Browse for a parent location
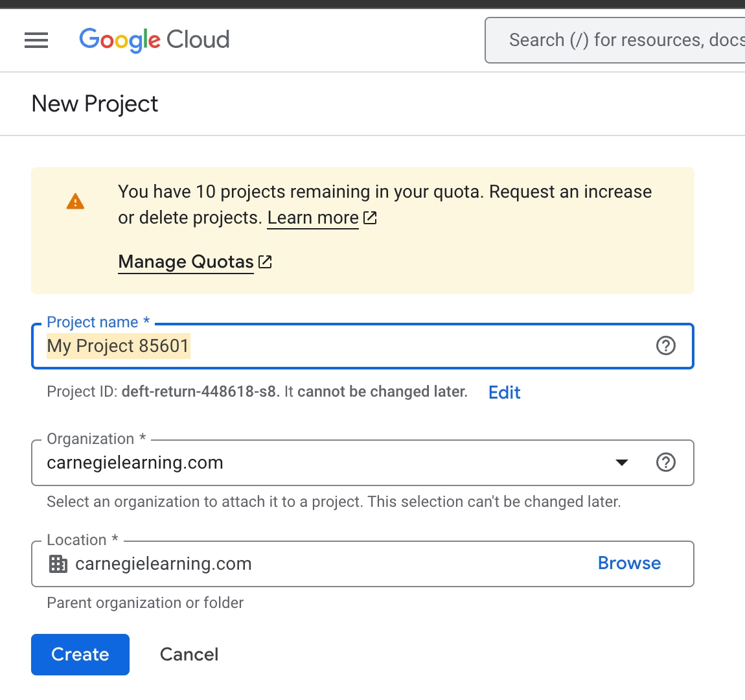The image size is (745, 700). tap(629, 563)
